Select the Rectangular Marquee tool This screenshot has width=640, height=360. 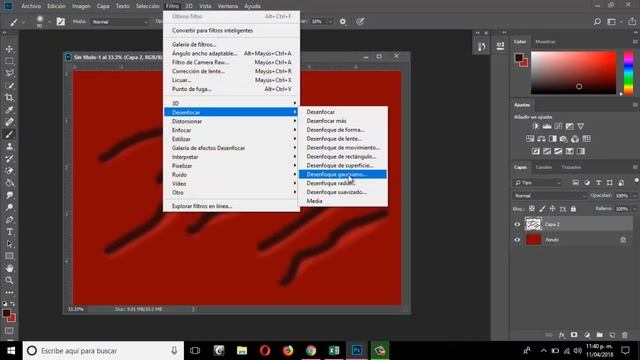pos(9,61)
